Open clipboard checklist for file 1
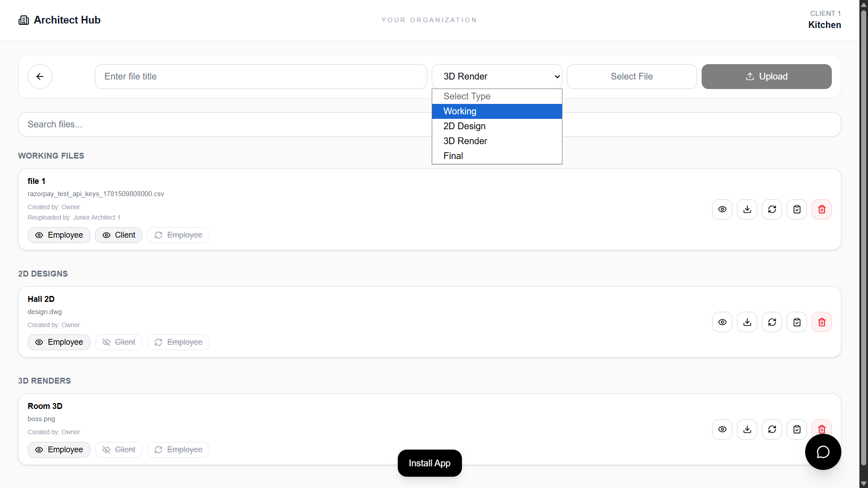This screenshot has width=868, height=488. (797, 209)
